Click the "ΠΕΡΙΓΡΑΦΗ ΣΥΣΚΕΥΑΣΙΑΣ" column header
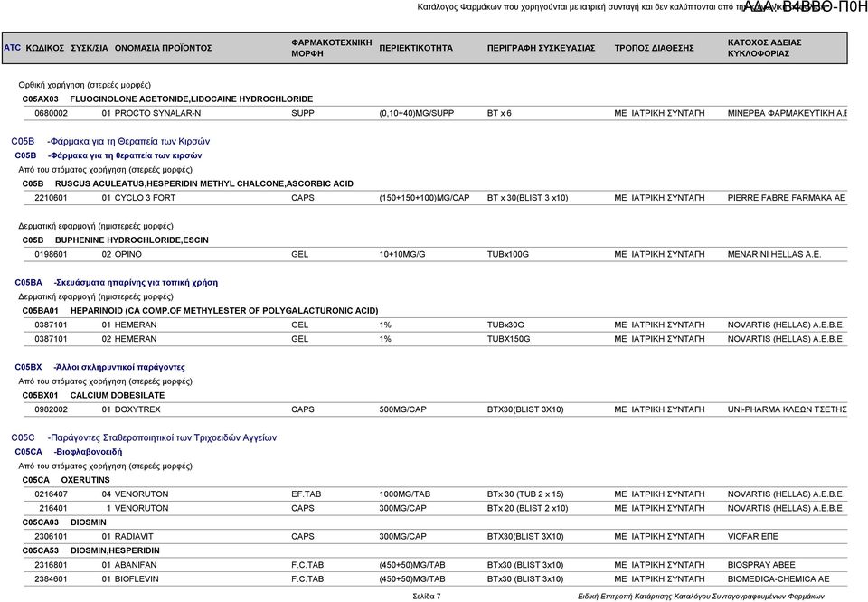This screenshot has height=602, width=868. pos(541,48)
